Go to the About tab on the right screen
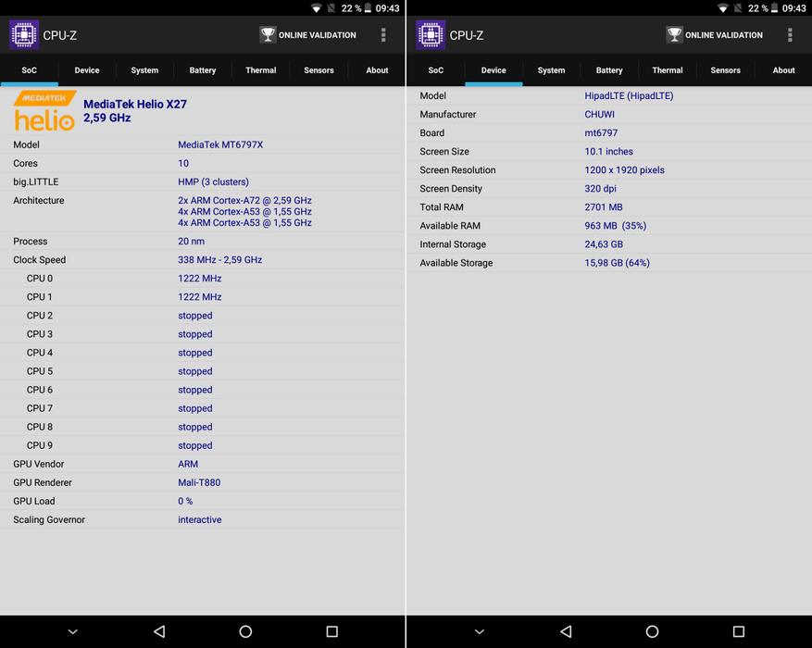The height and width of the screenshot is (648, 812). (783, 70)
